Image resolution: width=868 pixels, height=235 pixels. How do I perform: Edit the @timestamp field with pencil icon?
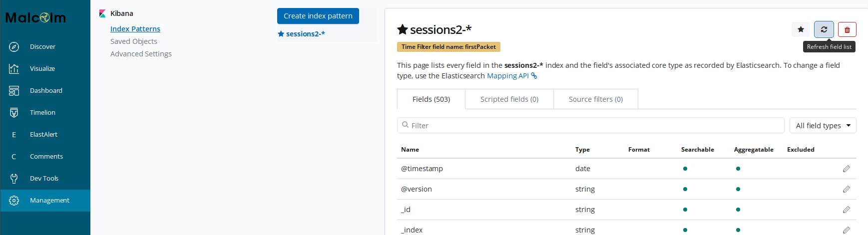846,169
